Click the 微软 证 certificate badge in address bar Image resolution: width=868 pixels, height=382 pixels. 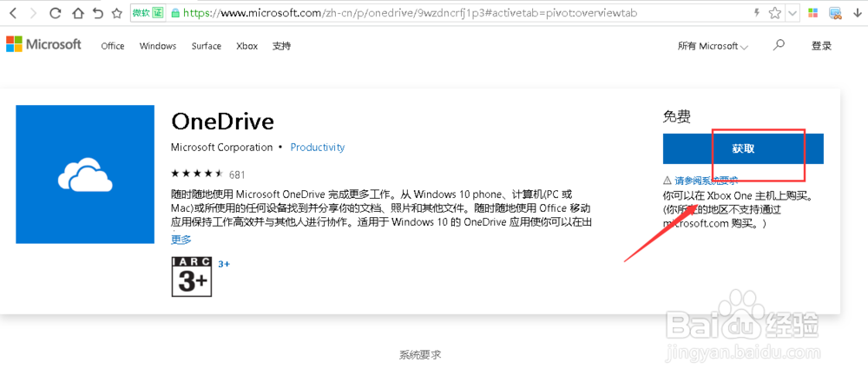click(x=148, y=13)
